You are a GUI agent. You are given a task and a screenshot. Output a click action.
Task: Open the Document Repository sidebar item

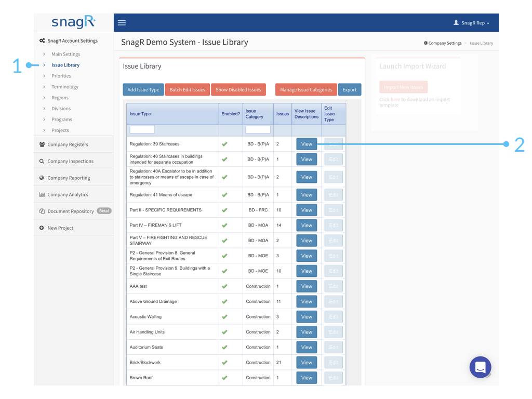(x=71, y=211)
